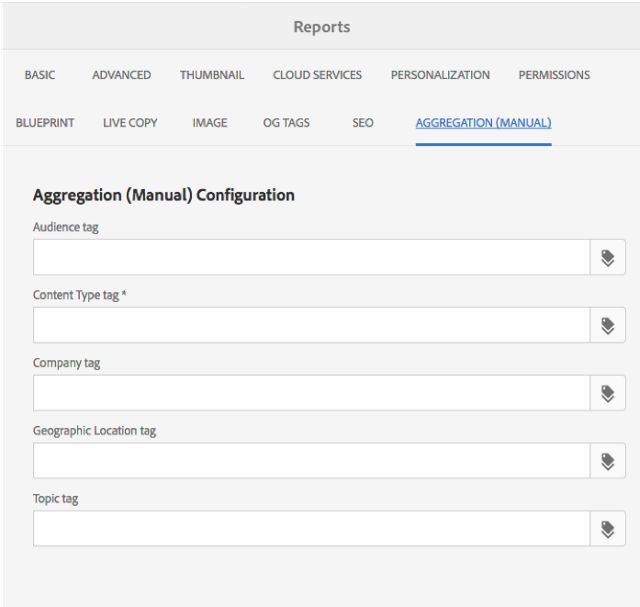
Task: Open tag picker for Audience tag
Action: 607,257
